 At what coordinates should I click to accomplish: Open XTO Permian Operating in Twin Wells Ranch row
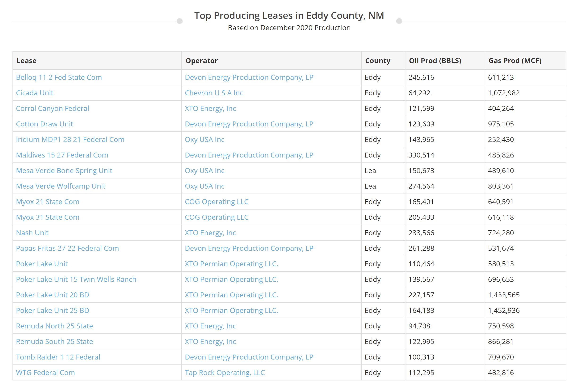[x=232, y=279]
